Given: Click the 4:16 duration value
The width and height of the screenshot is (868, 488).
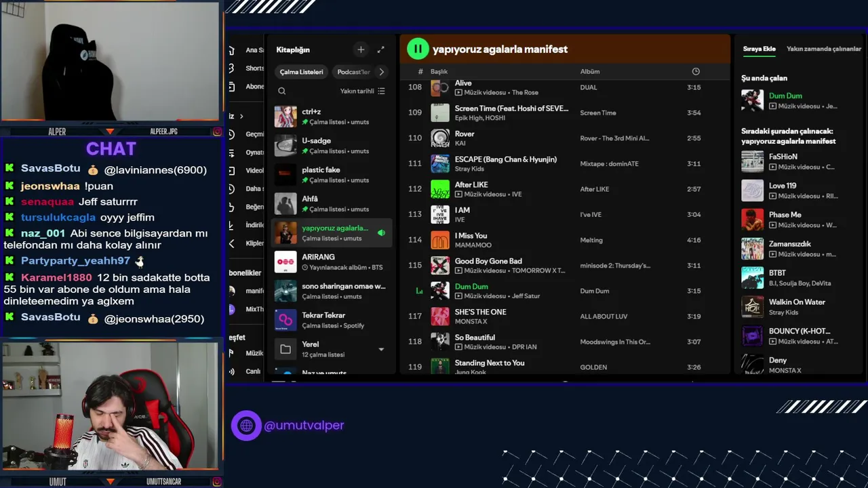Looking at the screenshot, I should point(694,240).
